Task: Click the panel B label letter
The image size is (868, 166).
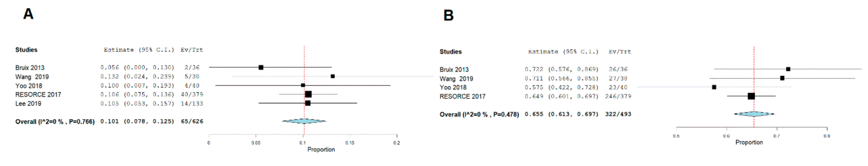Action: 448,16
